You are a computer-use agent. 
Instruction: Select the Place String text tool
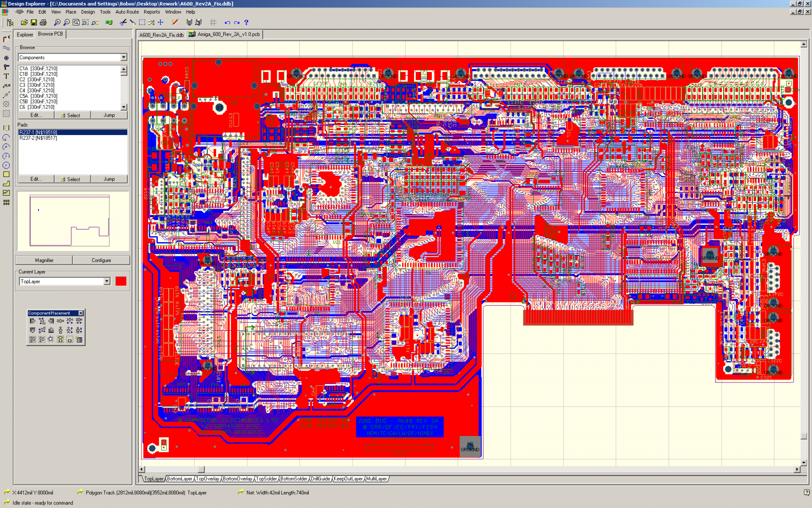point(6,76)
